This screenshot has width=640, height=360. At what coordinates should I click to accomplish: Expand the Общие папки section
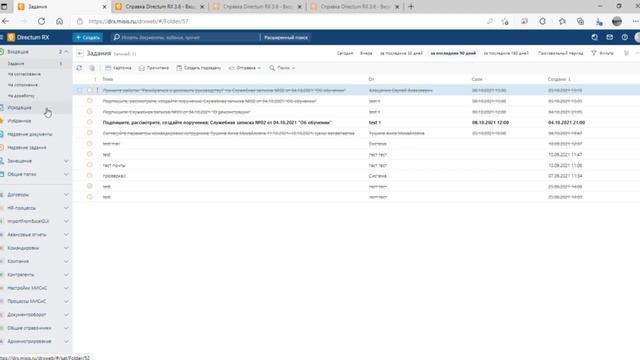[66, 174]
